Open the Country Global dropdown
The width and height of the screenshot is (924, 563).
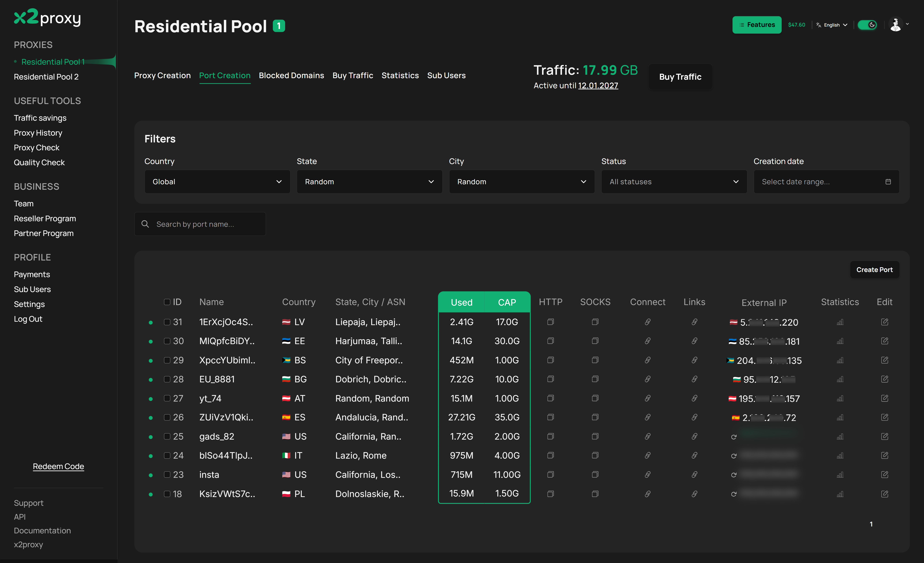pos(217,181)
